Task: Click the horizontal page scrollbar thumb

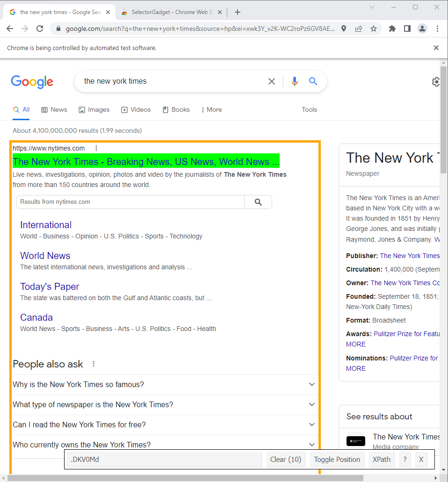Action: (x=185, y=478)
